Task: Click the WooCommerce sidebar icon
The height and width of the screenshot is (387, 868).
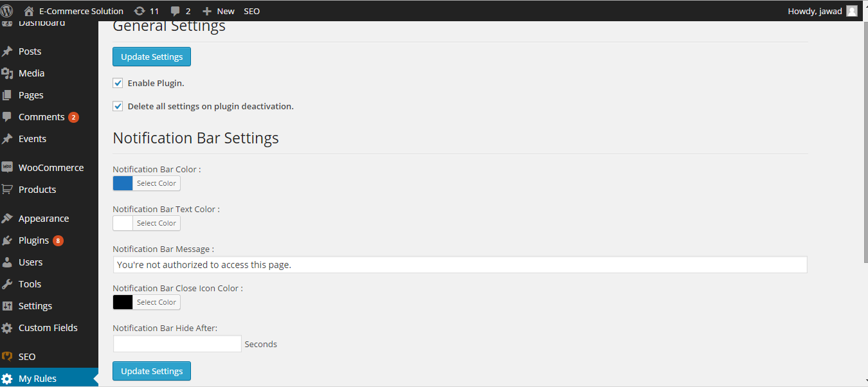Action: pos(7,167)
